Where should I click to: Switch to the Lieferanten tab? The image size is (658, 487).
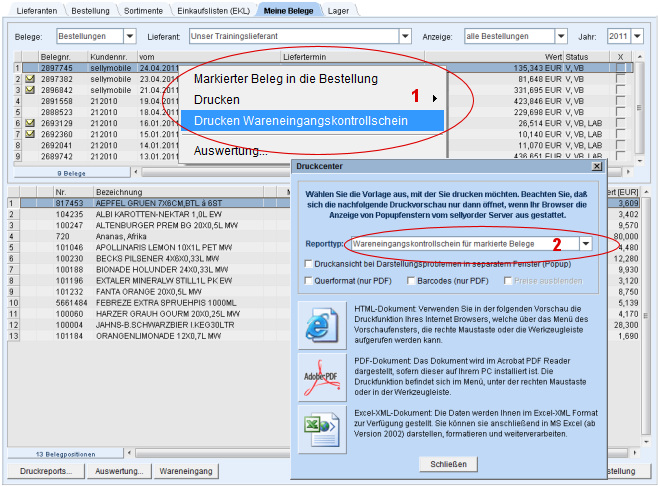37,11
